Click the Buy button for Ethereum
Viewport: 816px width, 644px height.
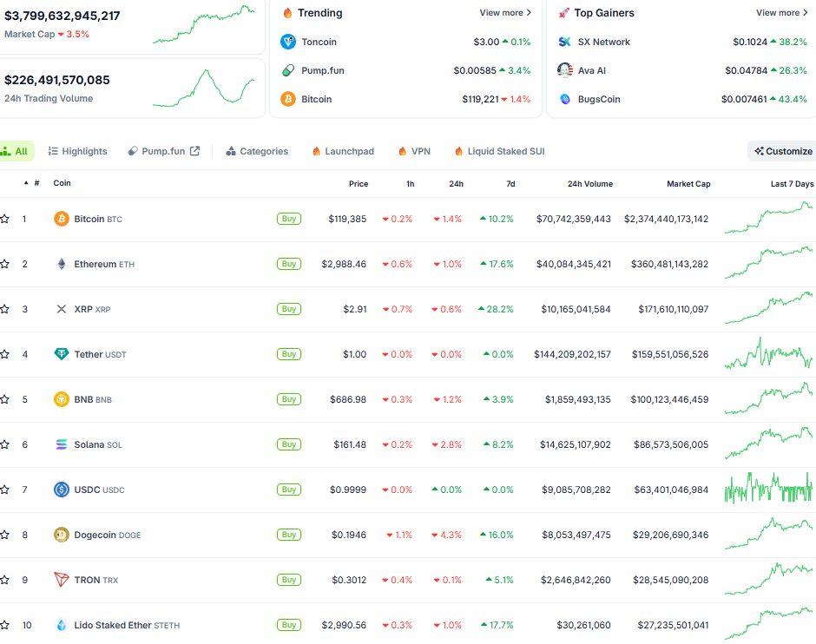point(289,264)
